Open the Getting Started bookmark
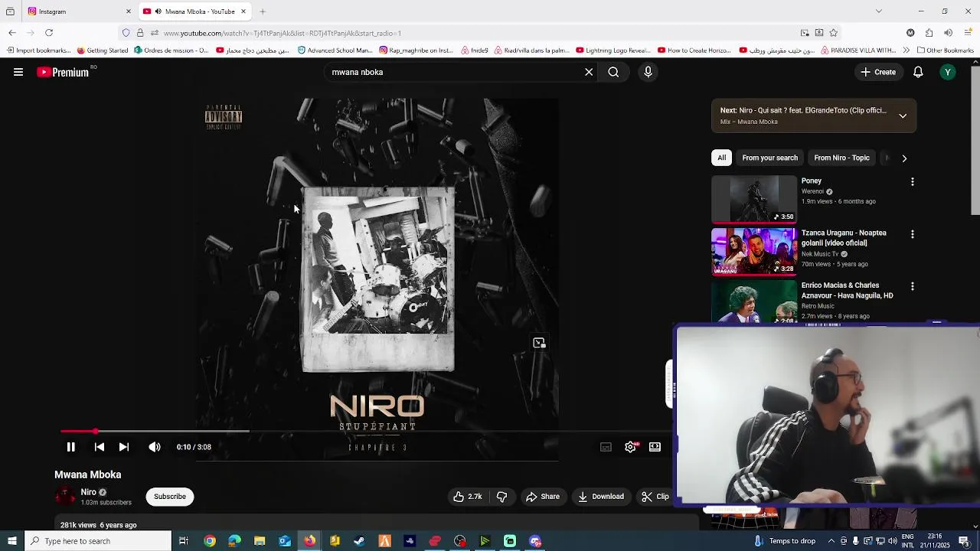 coord(103,51)
